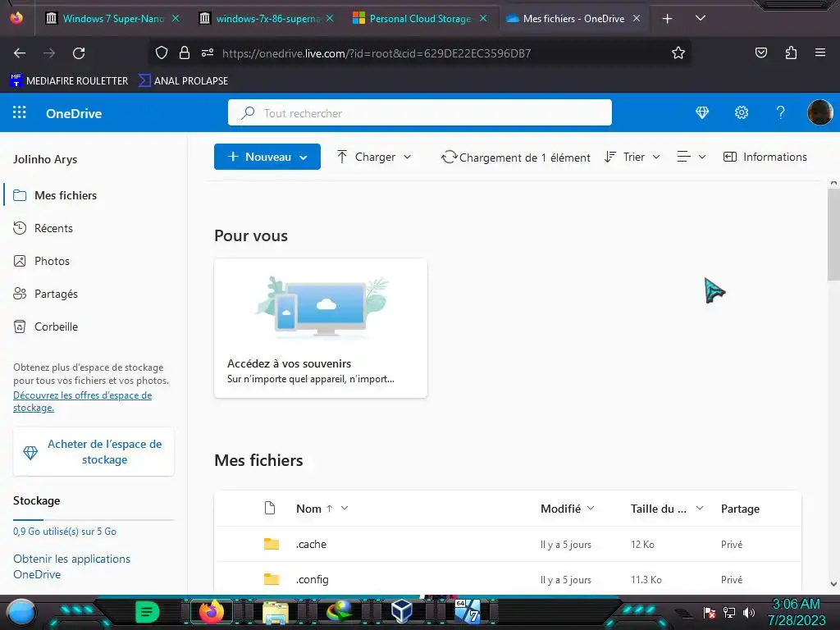Open the help question mark
Viewport: 840px width, 630px height.
coord(781,112)
